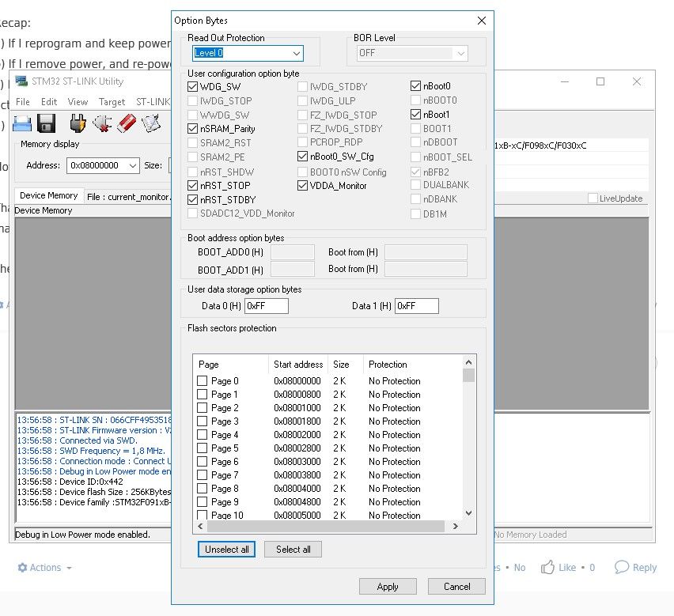This screenshot has height=616, width=674.
Task: Click the Disconnect from target icon
Action: [x=102, y=123]
